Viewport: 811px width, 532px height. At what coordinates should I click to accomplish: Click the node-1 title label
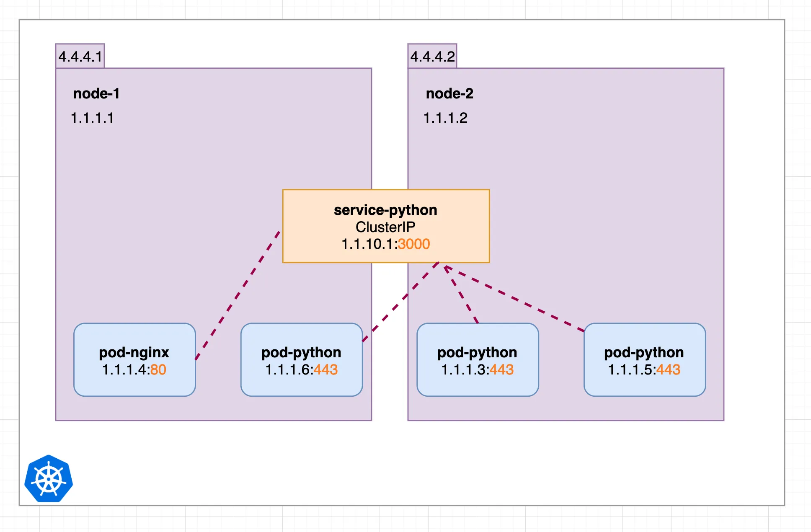click(x=96, y=93)
